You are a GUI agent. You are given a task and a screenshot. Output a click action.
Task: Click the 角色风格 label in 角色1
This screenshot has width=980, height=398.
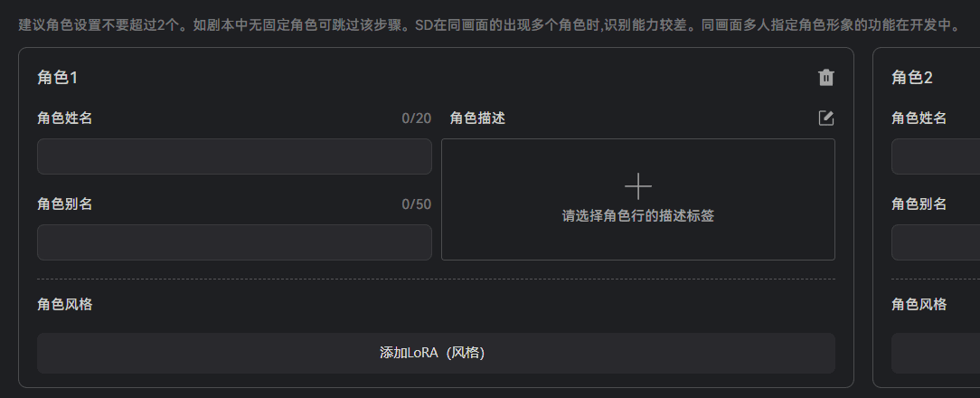(64, 304)
